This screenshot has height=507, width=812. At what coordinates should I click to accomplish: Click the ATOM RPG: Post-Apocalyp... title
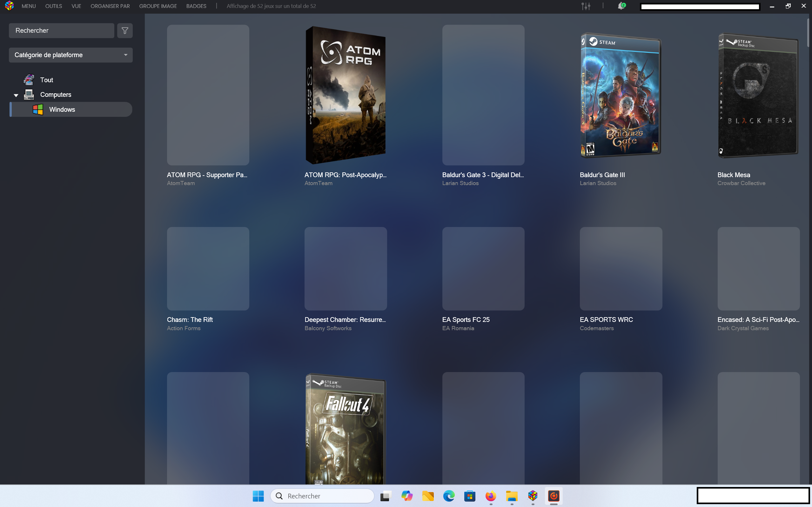346,175
